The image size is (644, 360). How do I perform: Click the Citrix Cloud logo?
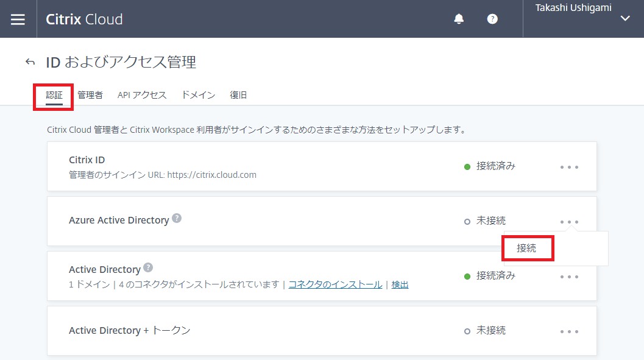click(84, 19)
